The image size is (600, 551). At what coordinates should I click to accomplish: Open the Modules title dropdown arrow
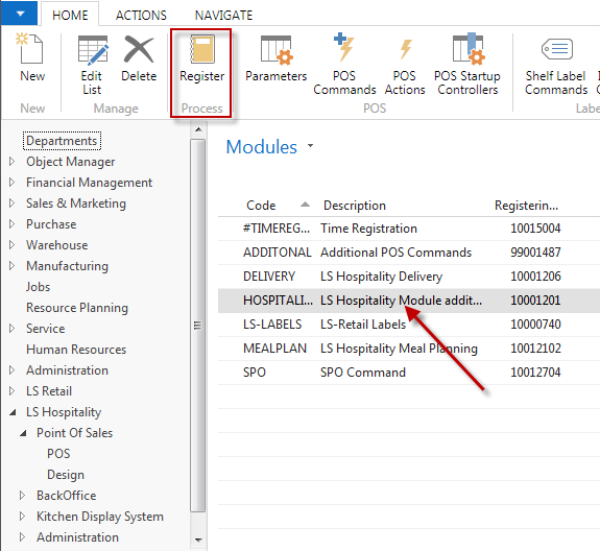[310, 146]
